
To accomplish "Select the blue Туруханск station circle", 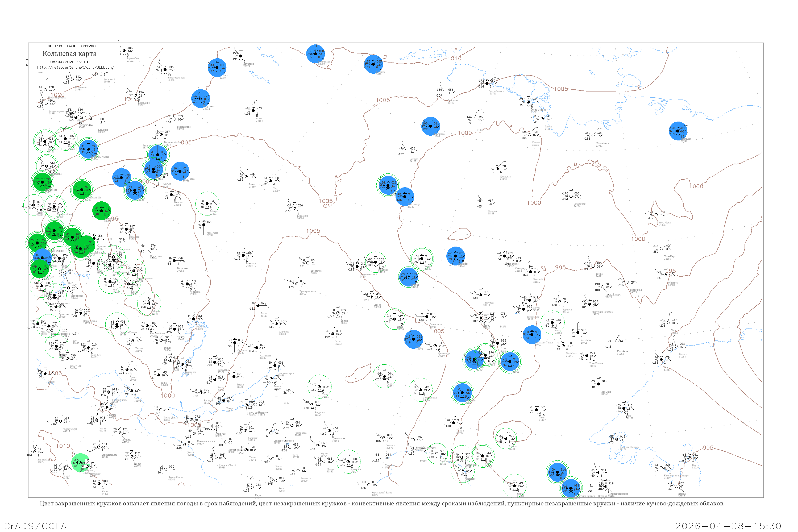I will [x=201, y=98].
